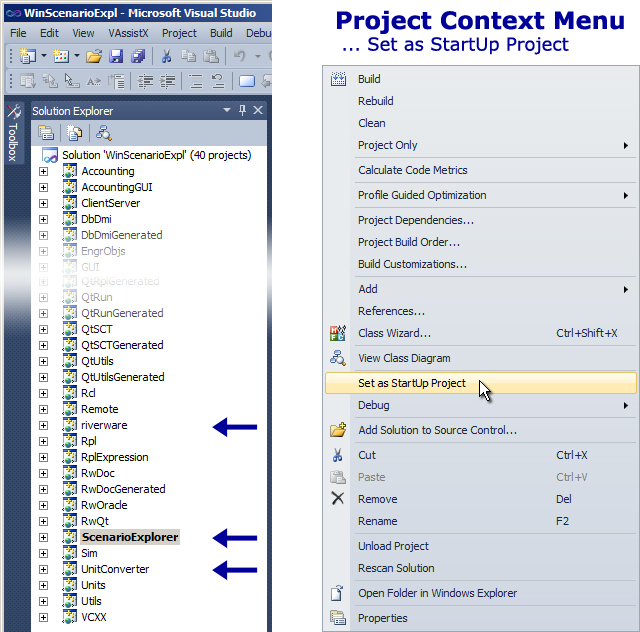This screenshot has height=632, width=640.
Task: Click the Paste clipboard icon in toolbar
Action: coord(211,56)
